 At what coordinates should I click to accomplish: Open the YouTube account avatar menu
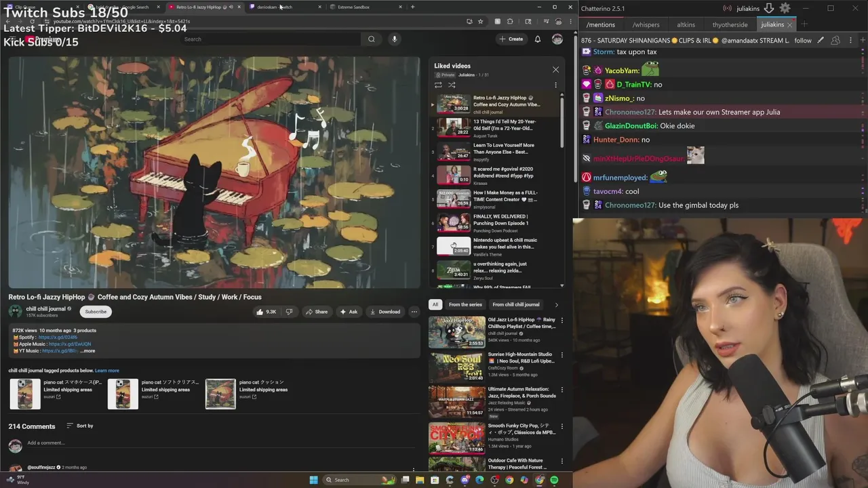pos(557,39)
